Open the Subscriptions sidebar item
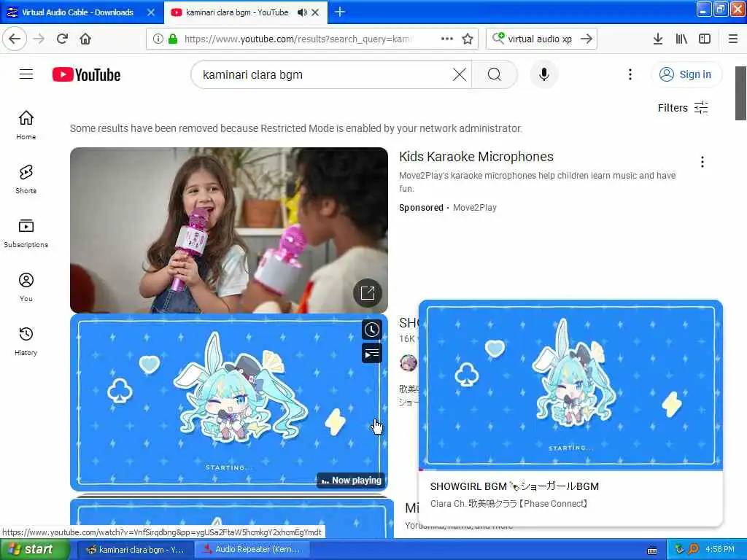The height and width of the screenshot is (560, 747). tap(26, 233)
